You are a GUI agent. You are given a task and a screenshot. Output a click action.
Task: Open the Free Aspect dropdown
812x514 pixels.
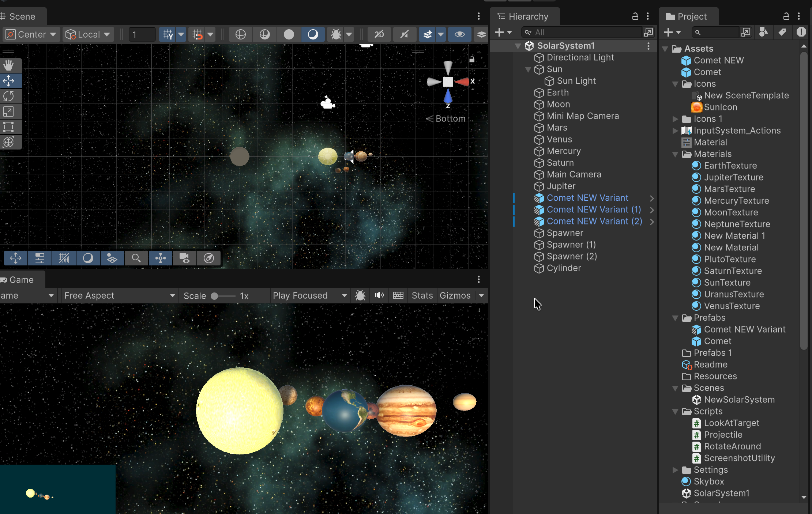pos(119,295)
